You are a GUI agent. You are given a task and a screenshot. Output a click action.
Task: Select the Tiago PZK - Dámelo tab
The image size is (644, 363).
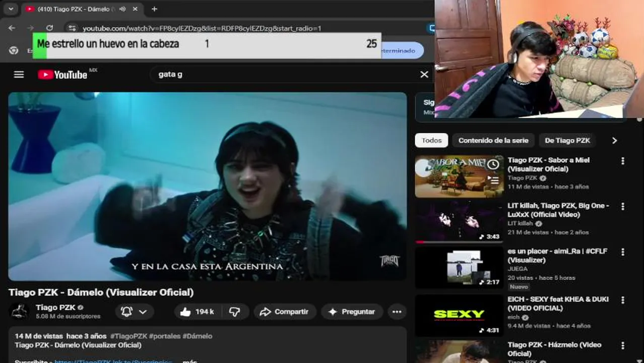(82, 9)
